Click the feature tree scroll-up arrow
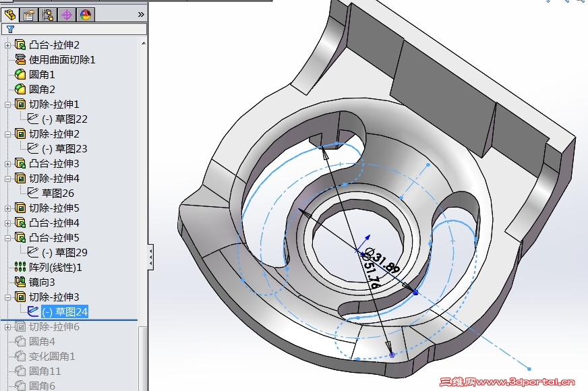Viewport: 588px width, 391px height. [x=144, y=44]
